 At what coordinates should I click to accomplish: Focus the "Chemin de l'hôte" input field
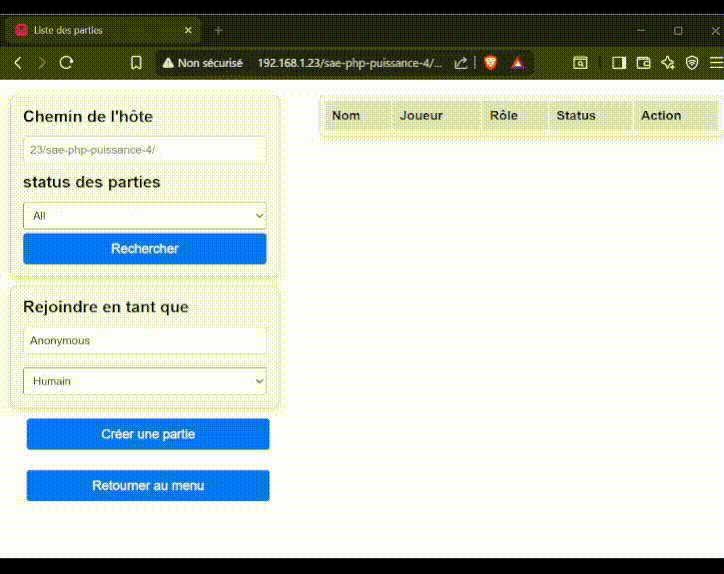pos(145,150)
